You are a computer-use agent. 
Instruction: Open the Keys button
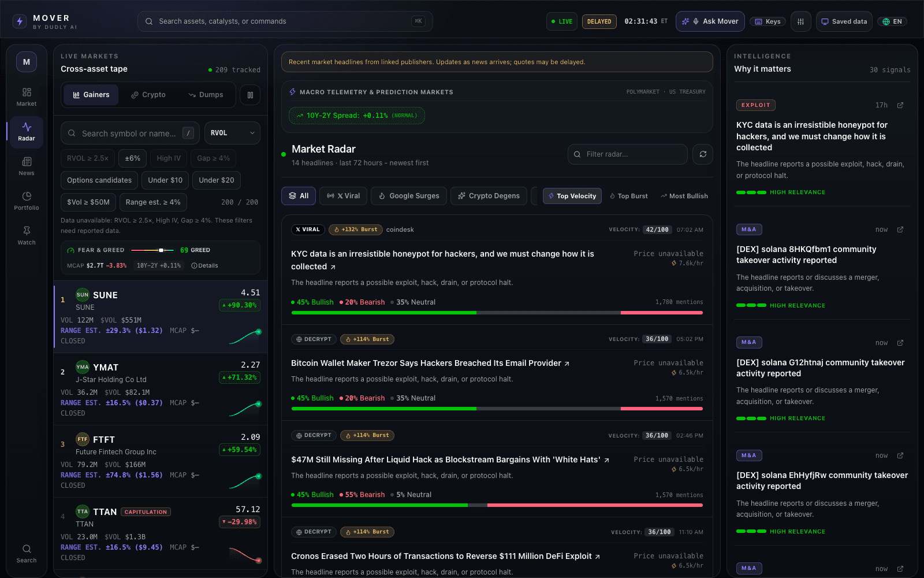[x=767, y=21]
